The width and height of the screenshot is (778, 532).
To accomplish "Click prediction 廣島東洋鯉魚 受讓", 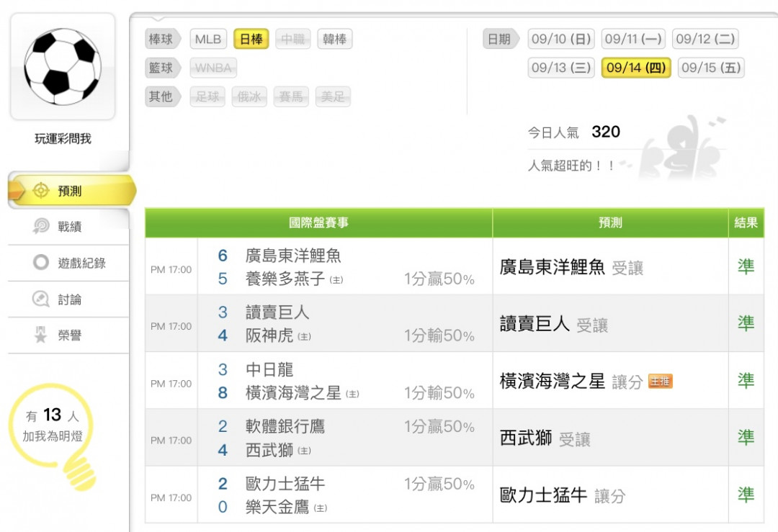I will (x=571, y=267).
